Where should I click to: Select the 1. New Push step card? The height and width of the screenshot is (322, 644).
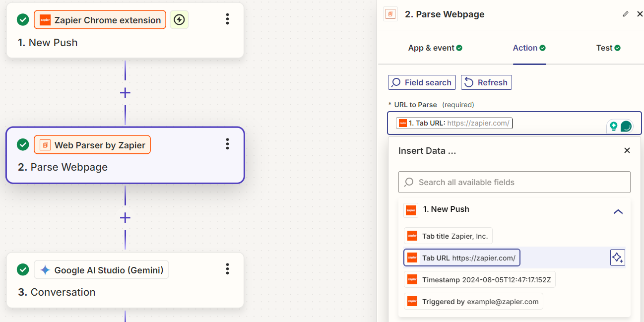click(125, 30)
